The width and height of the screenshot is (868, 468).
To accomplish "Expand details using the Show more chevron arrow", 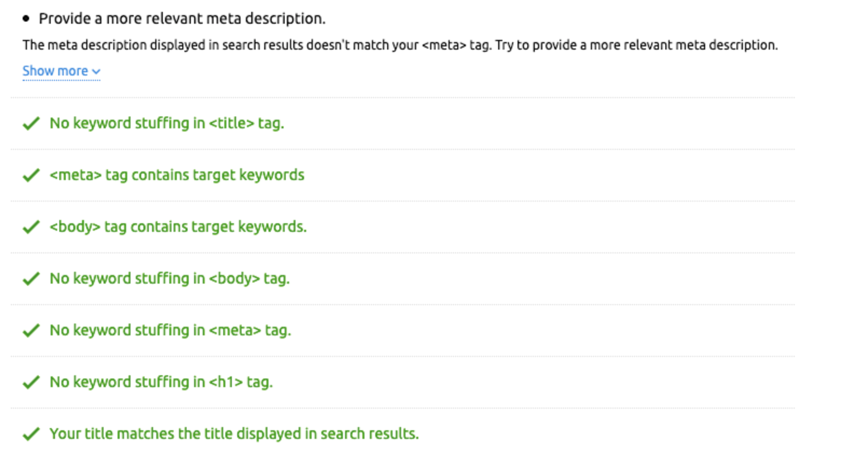I will (x=97, y=72).
